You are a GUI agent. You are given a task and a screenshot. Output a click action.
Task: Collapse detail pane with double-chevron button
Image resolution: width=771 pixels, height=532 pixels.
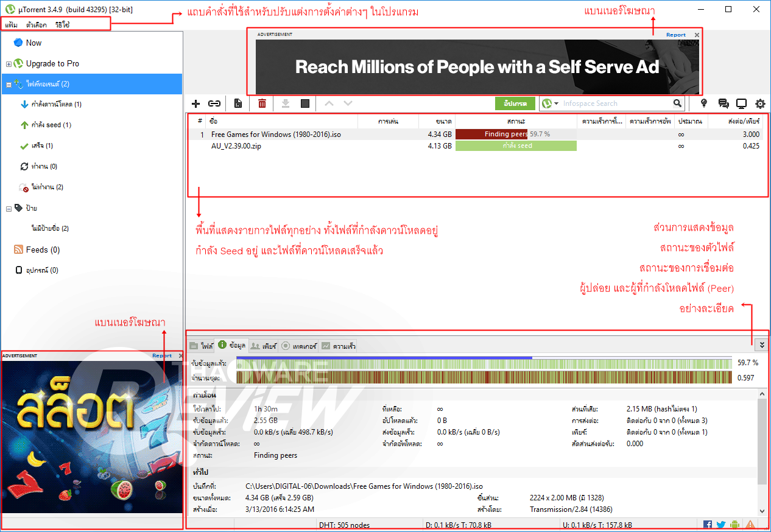coord(761,345)
